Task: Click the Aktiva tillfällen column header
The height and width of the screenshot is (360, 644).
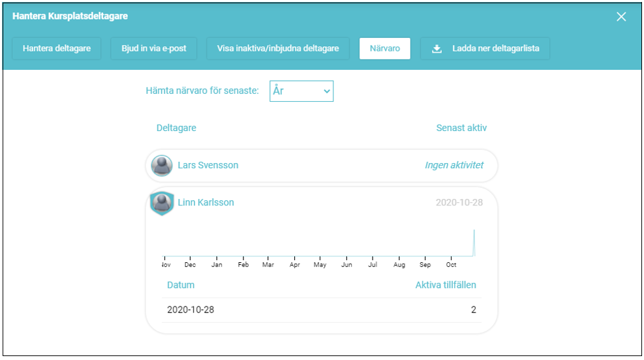Action: 446,285
